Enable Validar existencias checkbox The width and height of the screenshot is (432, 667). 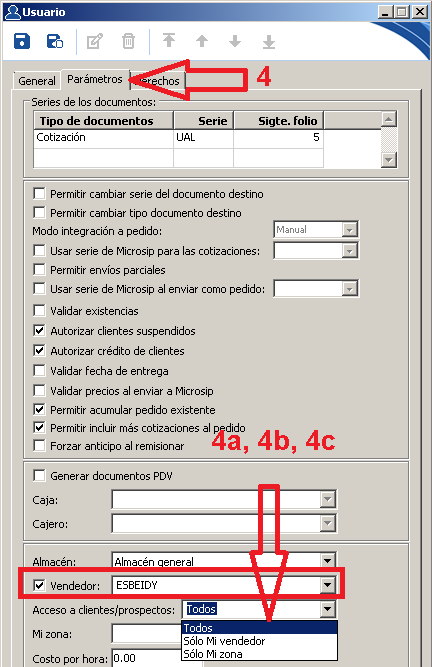tap(39, 311)
